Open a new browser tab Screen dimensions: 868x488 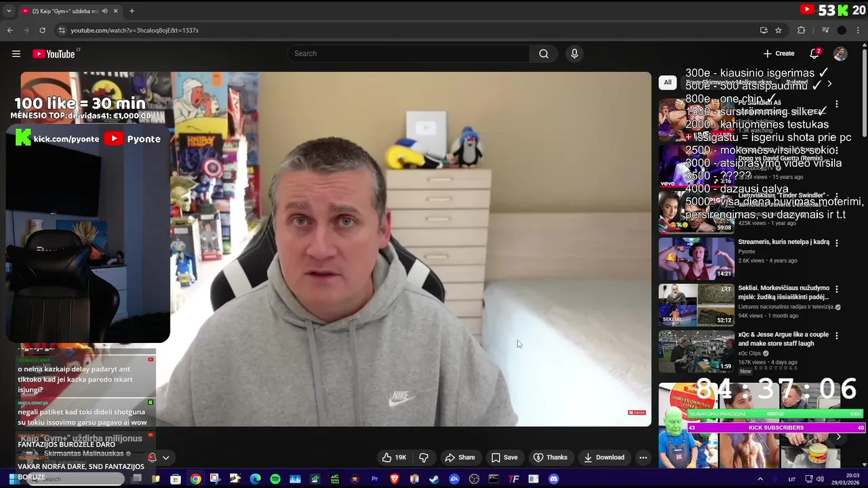coord(132,11)
